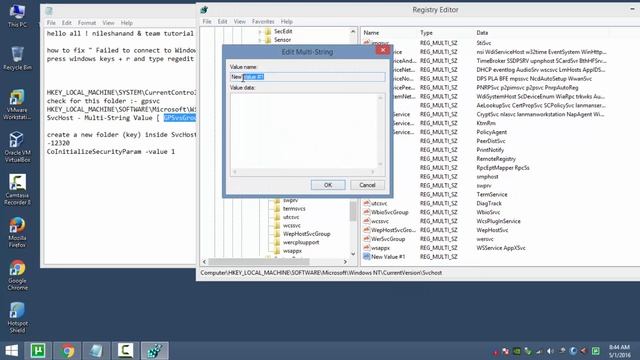
Task: Open the Recycle Bin desktop icon
Action: tap(17, 58)
